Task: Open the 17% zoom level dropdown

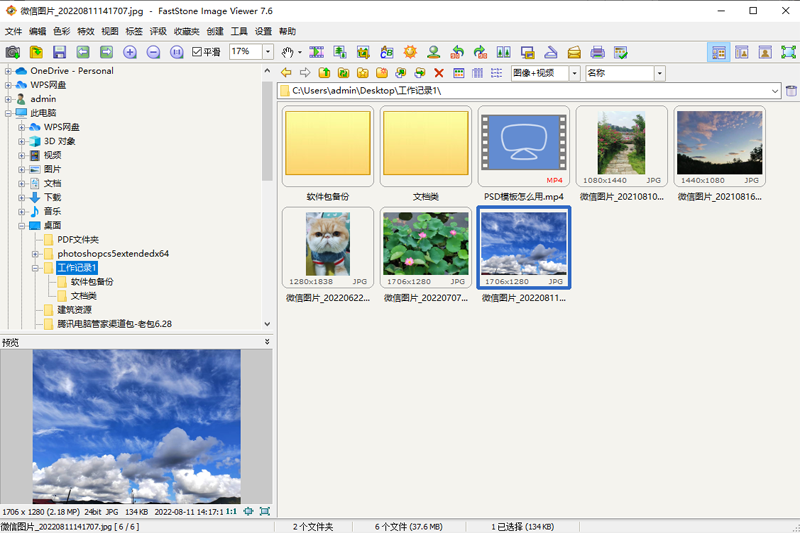Action: (267, 52)
